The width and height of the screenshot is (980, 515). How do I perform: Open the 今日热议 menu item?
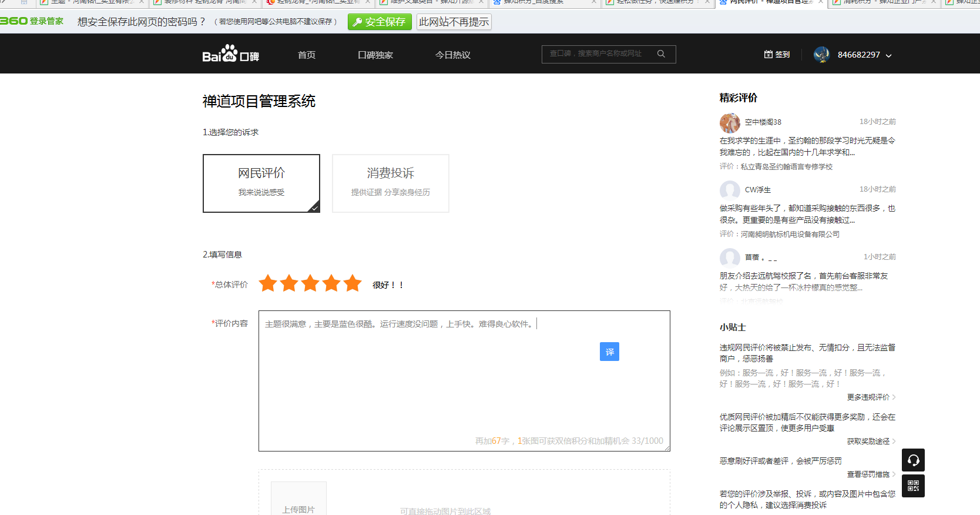[x=453, y=55]
